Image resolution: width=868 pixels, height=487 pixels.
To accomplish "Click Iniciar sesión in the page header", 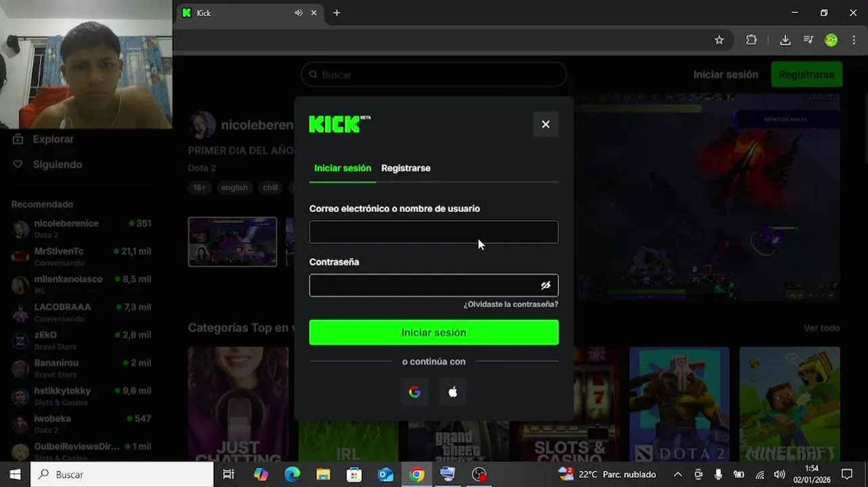I will click(x=725, y=74).
